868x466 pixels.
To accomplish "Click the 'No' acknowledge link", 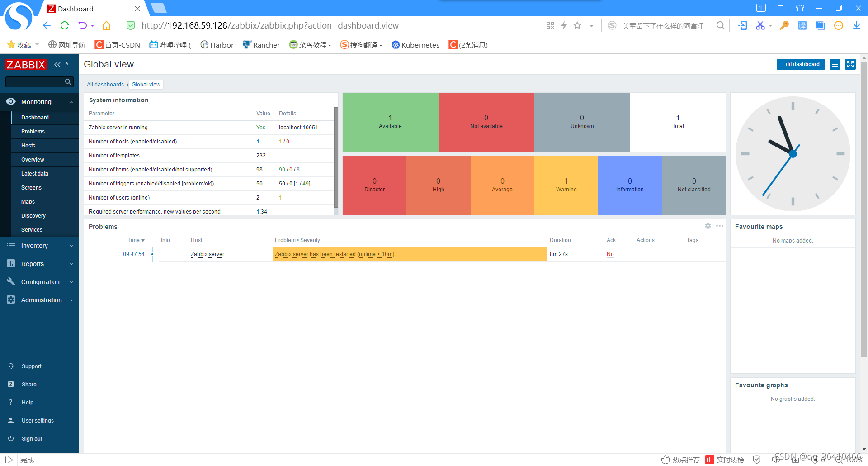I will tap(610, 254).
